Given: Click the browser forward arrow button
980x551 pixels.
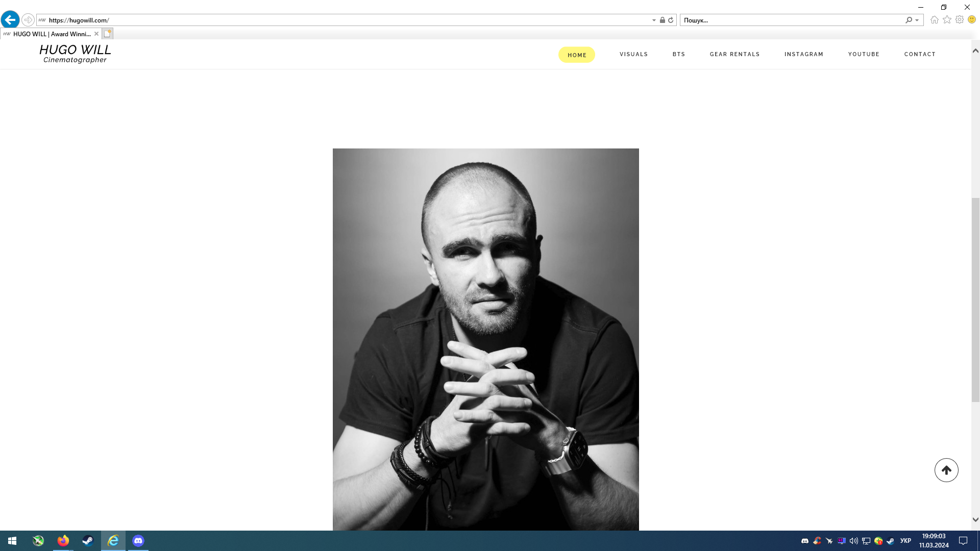Looking at the screenshot, I should tap(28, 20).
